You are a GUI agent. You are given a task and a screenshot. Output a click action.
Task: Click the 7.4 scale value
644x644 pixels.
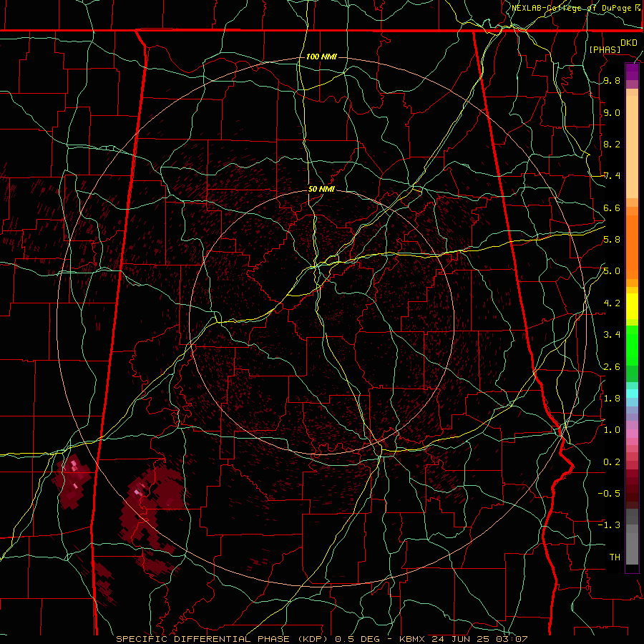pos(612,176)
